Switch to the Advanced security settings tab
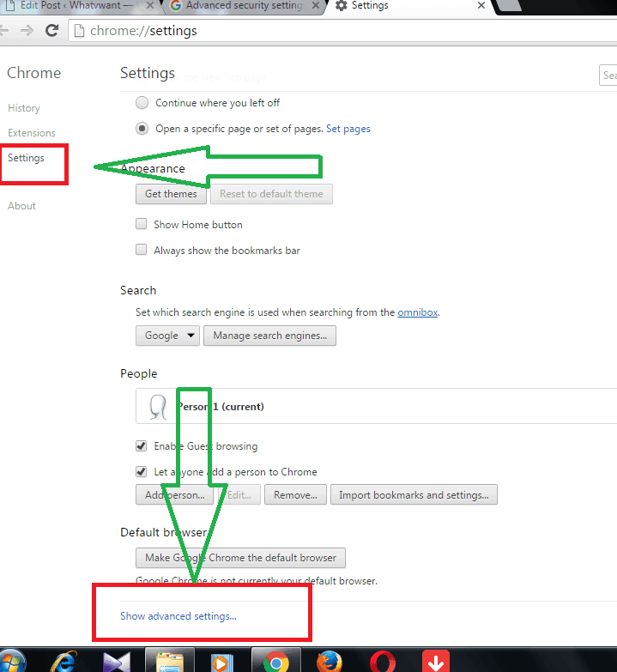 pyautogui.click(x=245, y=5)
